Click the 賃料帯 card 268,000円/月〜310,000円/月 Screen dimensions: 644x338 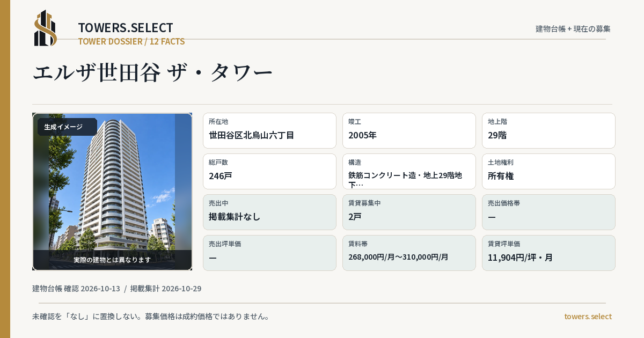(x=409, y=253)
